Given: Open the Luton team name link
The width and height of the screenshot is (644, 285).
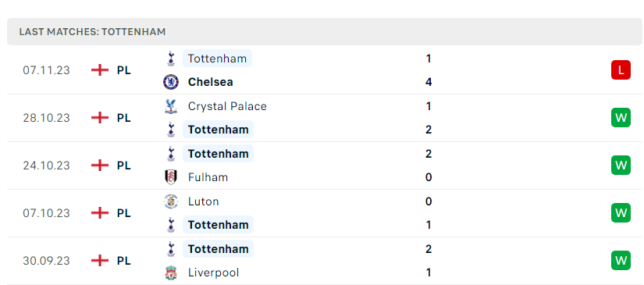Looking at the screenshot, I should coord(203,201).
